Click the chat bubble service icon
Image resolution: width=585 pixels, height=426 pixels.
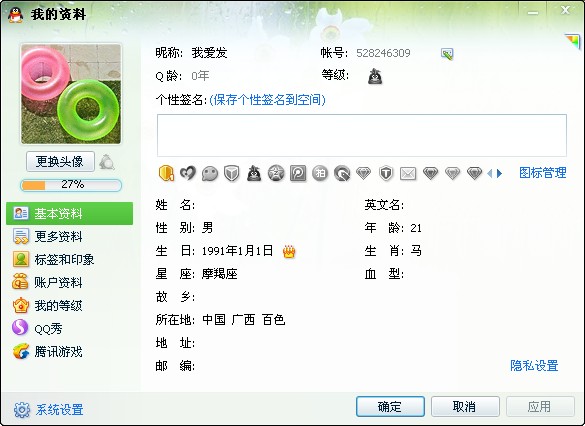coord(210,173)
